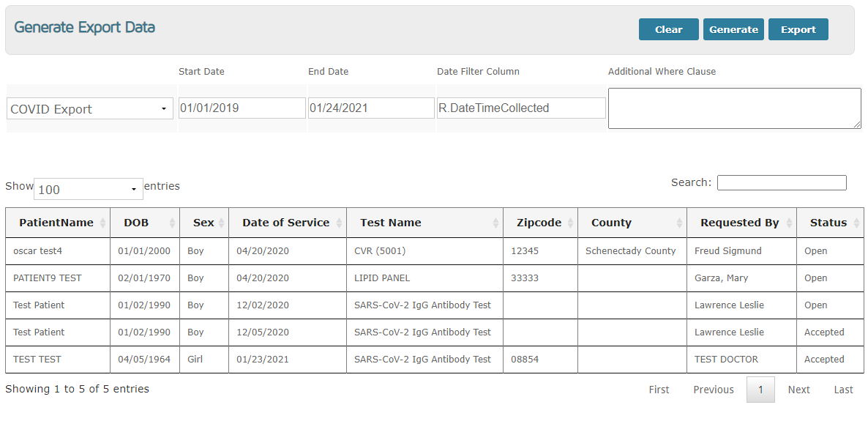The width and height of the screenshot is (868, 424).
Task: Go to the Last page link
Action: point(844,390)
